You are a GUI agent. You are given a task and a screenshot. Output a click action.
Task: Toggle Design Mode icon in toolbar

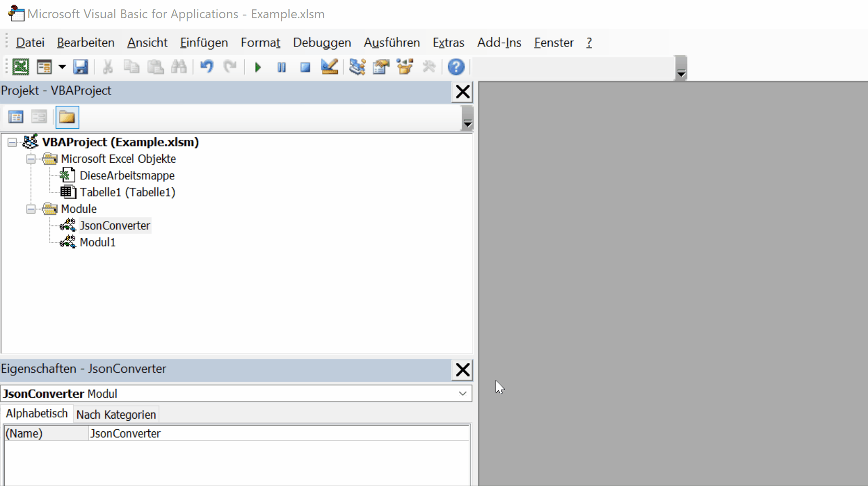click(330, 67)
